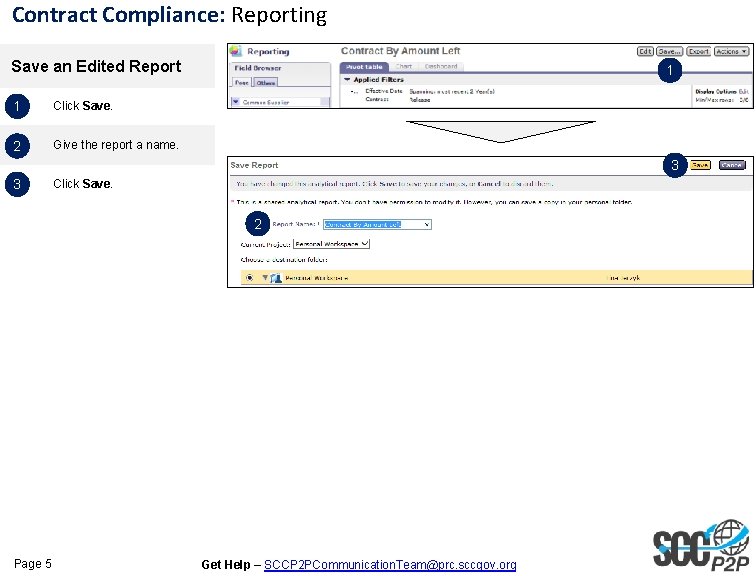Collapse the Personal Workspace folder triangle

[265, 278]
